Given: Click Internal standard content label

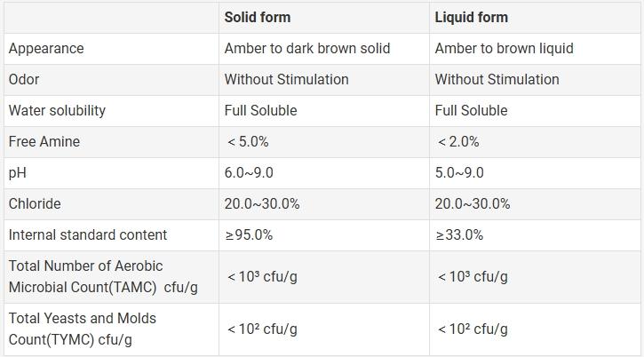Looking at the screenshot, I should point(88,235).
